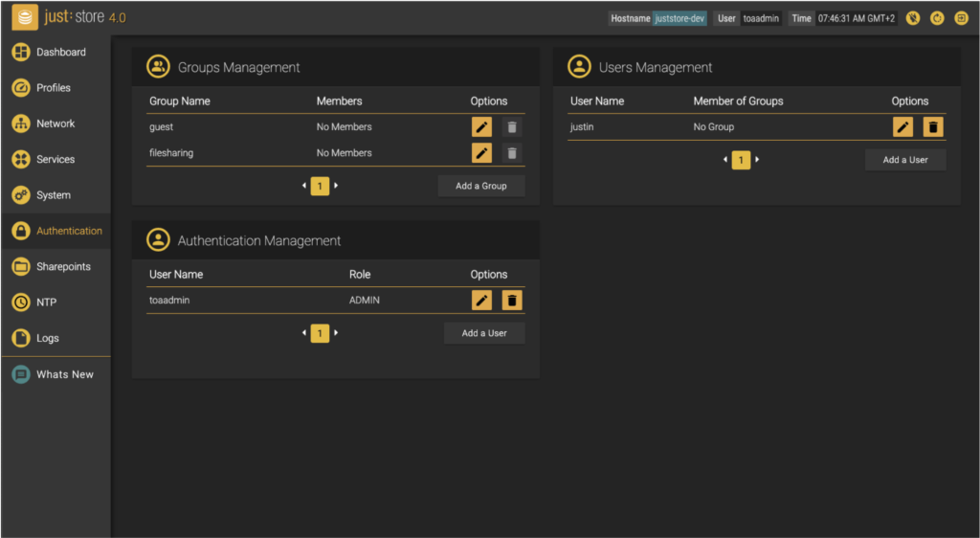Click the guest group name

tap(161, 127)
